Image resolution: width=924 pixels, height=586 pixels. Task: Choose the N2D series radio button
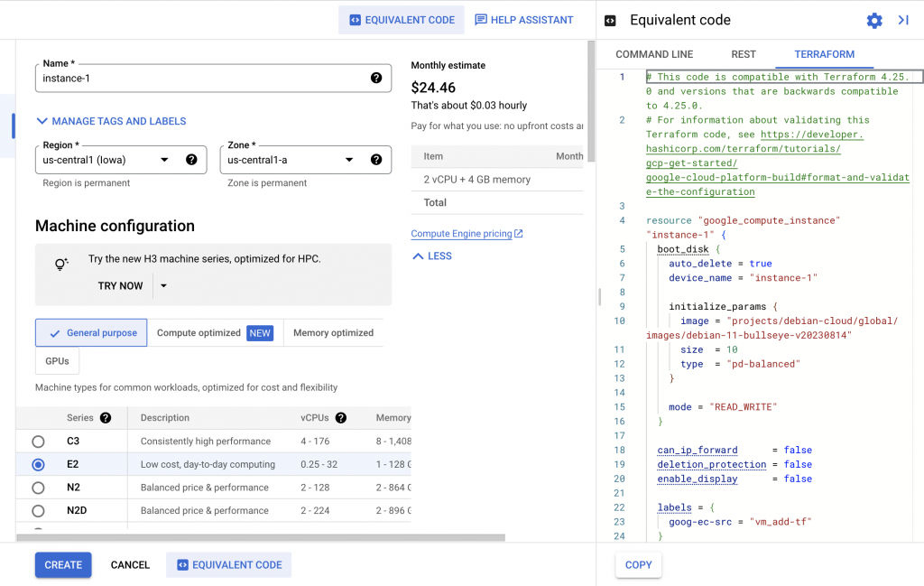tap(38, 511)
